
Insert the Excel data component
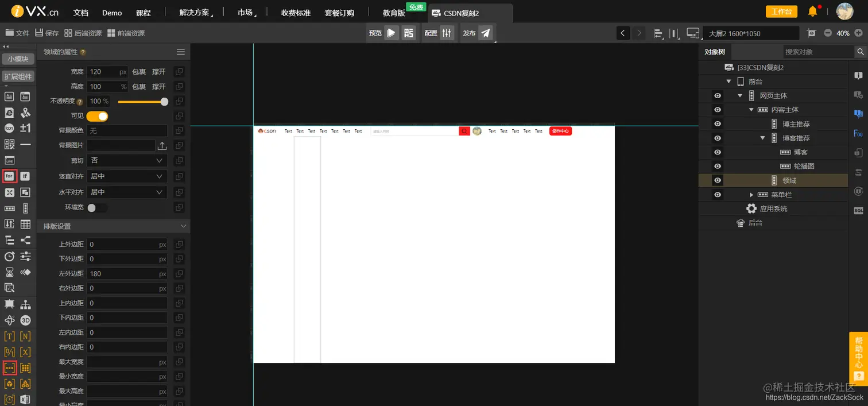click(x=25, y=399)
